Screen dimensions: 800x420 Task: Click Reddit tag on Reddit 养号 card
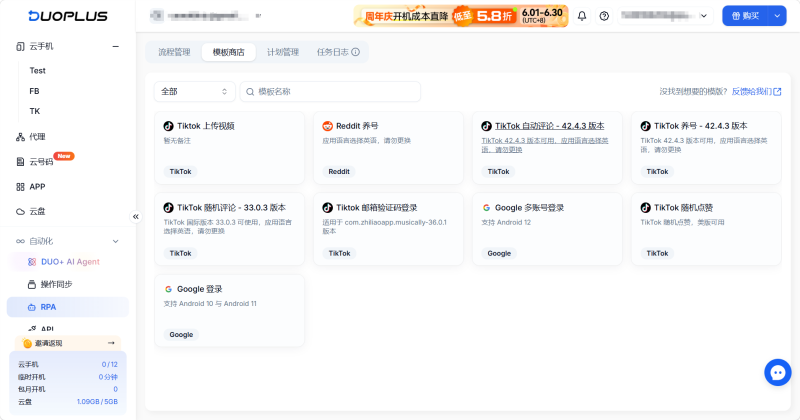[339, 172]
